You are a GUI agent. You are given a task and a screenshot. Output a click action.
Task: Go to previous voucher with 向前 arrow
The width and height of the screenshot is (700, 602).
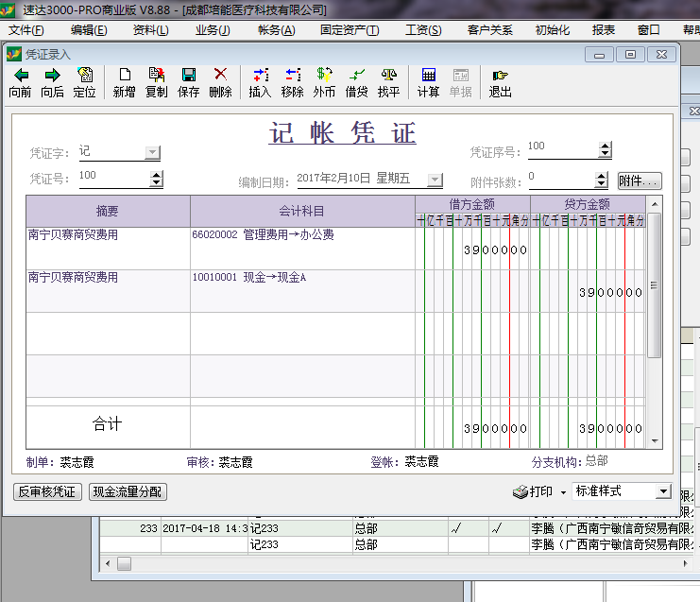coord(20,82)
